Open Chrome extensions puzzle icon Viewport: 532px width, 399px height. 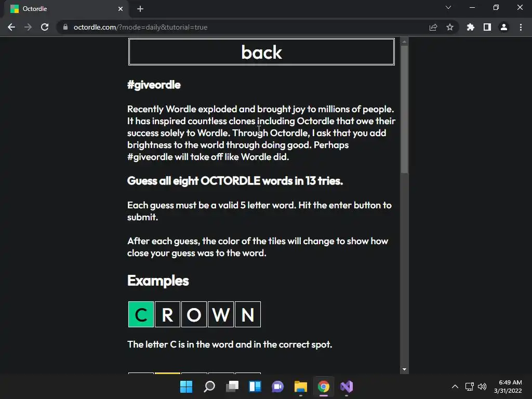470,27
